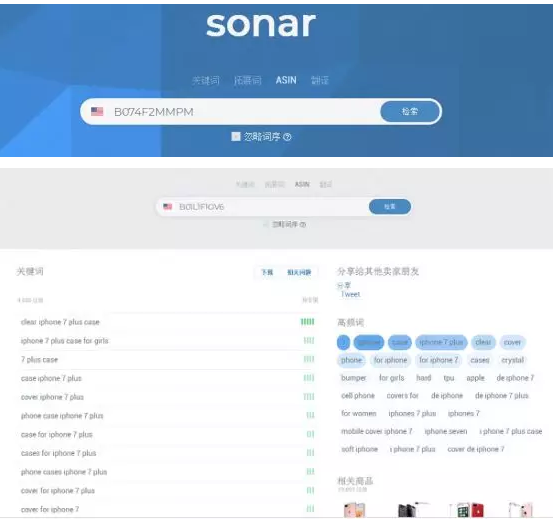Select the ASIN tab in the gray section
Image resolution: width=560 pixels, height=521 pixels.
tap(302, 184)
